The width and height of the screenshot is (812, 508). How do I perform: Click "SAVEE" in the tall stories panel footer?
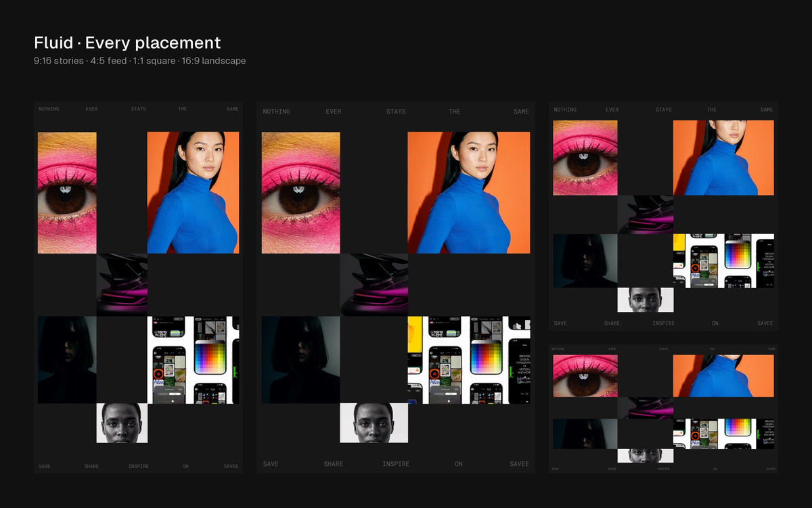click(x=231, y=467)
